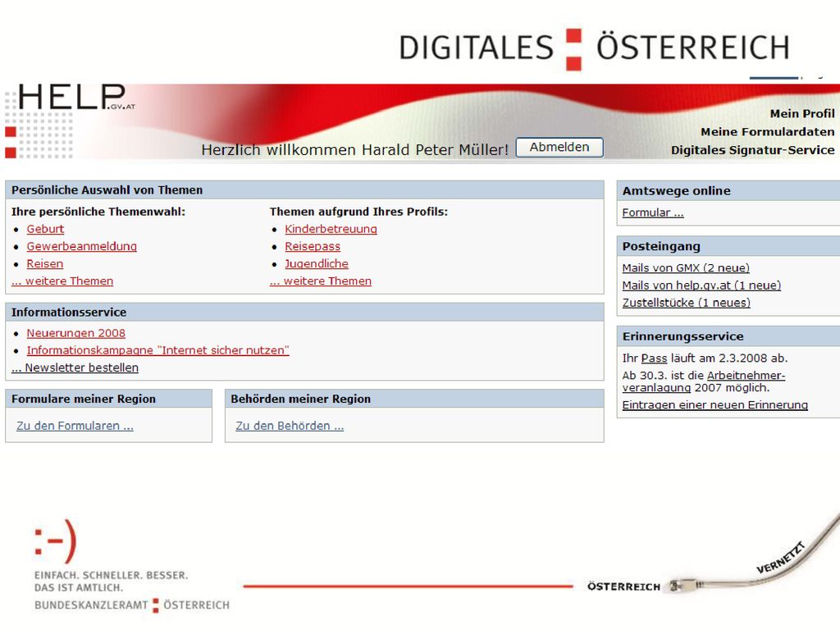Open Meine Formulardaten

767,132
